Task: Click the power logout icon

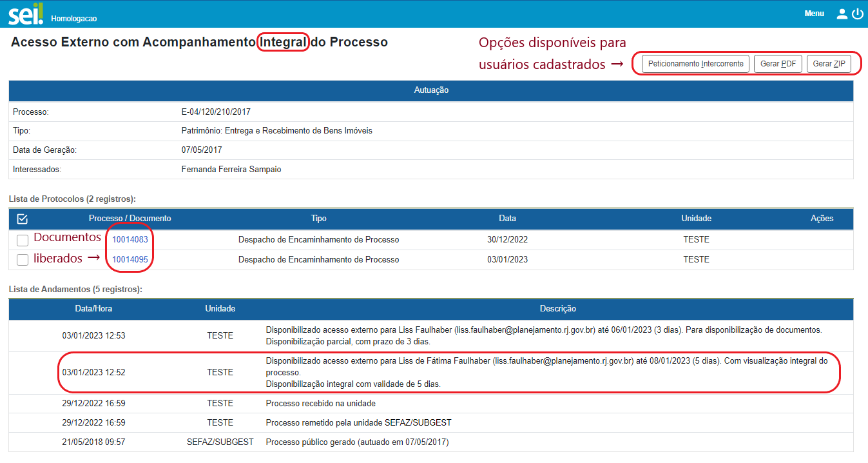Action: point(857,14)
